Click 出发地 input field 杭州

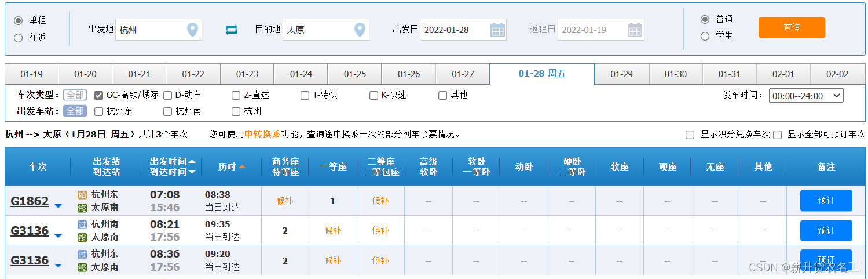click(158, 30)
